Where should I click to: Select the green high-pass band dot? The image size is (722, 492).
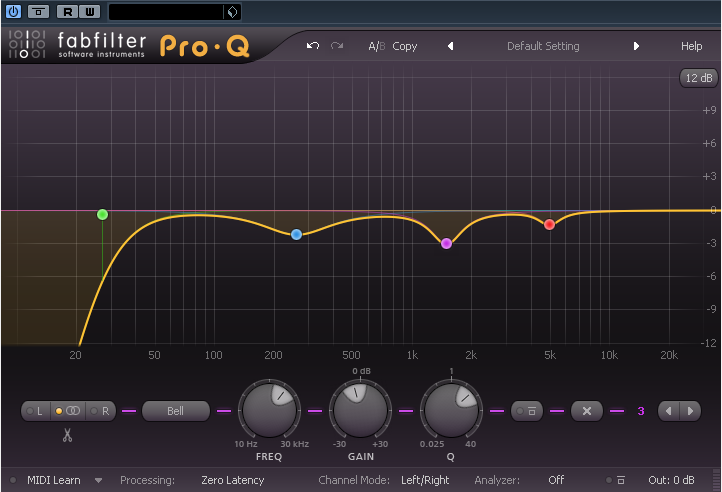point(103,214)
